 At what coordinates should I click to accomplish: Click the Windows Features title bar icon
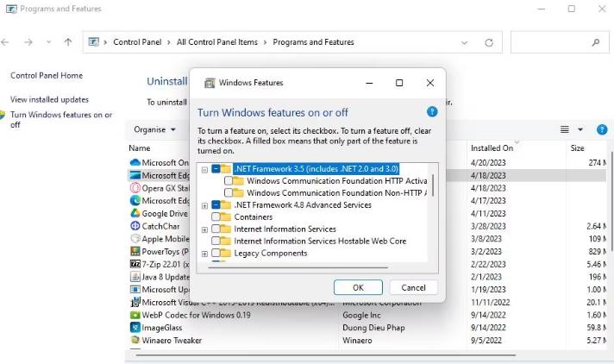tap(210, 83)
